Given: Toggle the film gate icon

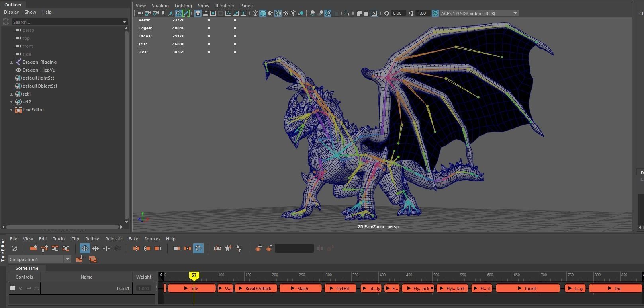Looking at the screenshot, I should pos(206,13).
